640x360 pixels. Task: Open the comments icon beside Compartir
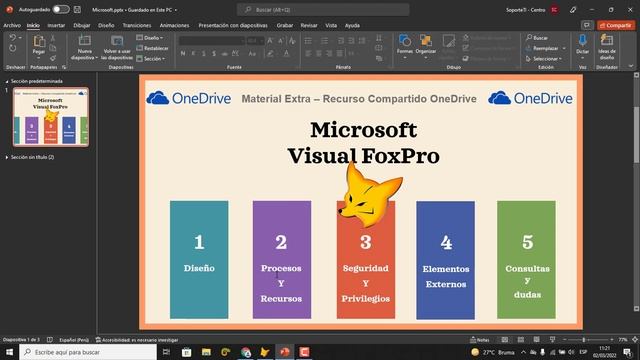coord(587,25)
